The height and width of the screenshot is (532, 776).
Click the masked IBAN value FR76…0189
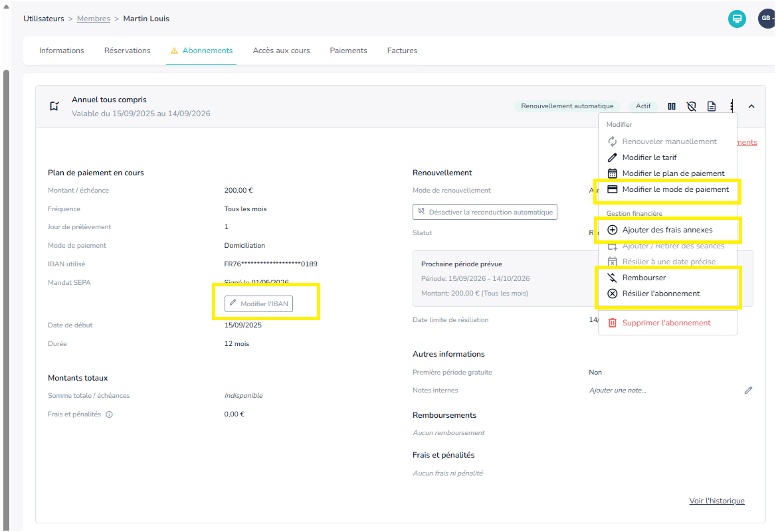click(270, 264)
